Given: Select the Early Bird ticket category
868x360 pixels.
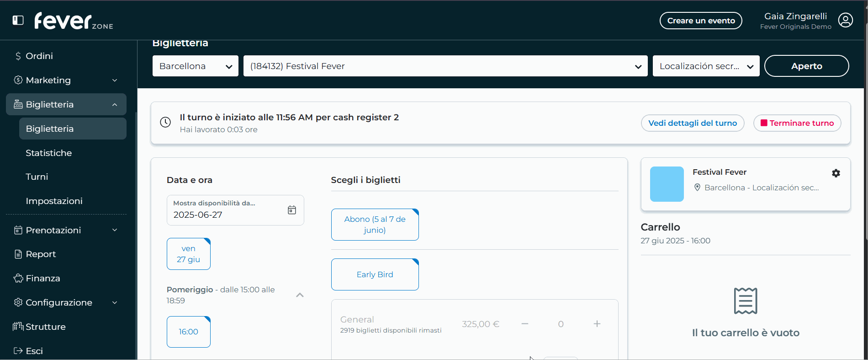Looking at the screenshot, I should click(x=375, y=274).
